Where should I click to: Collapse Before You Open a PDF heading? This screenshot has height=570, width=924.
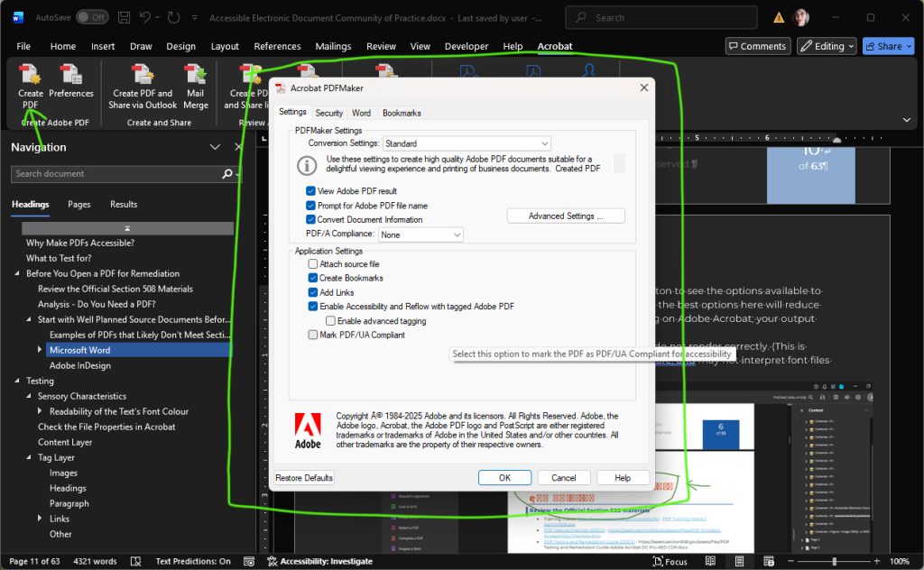coord(16,273)
